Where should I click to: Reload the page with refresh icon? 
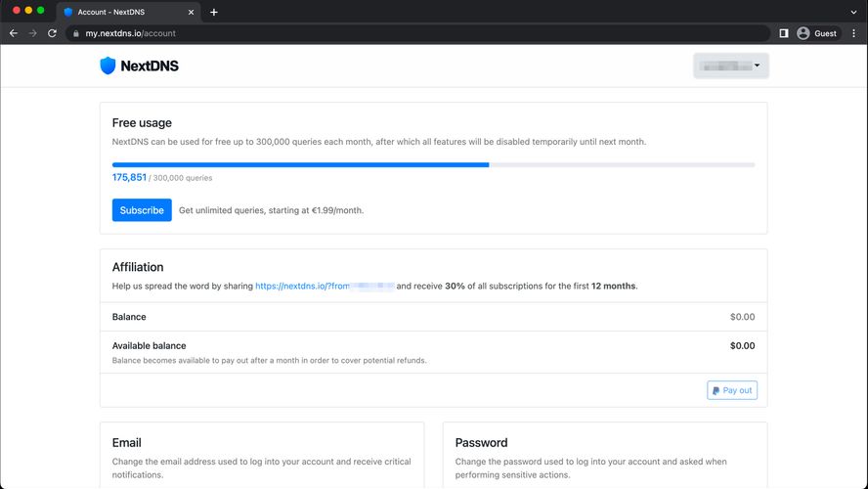point(52,33)
